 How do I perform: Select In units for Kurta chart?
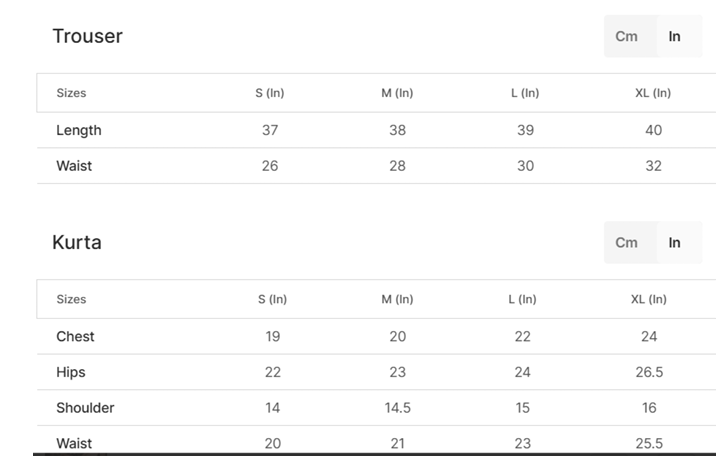[675, 243]
